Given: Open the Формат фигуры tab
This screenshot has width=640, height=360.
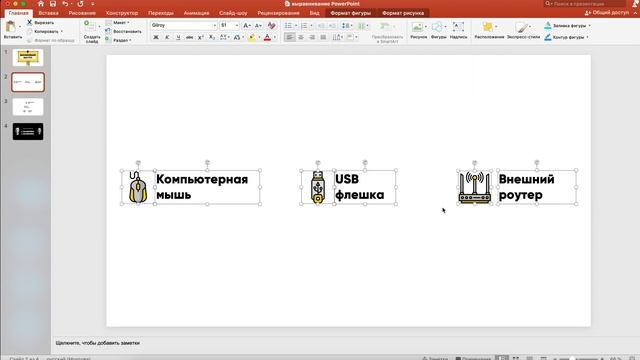Looking at the screenshot, I should click(x=351, y=13).
